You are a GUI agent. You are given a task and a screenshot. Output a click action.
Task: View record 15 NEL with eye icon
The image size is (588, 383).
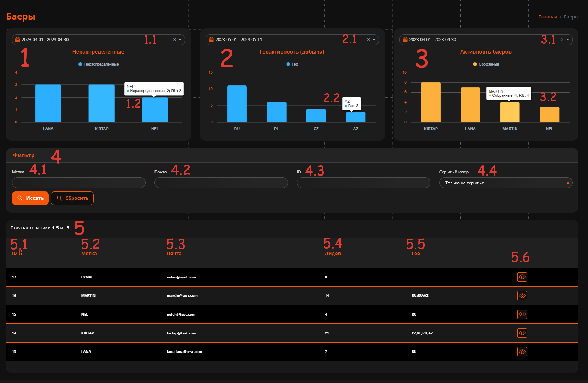tap(522, 314)
